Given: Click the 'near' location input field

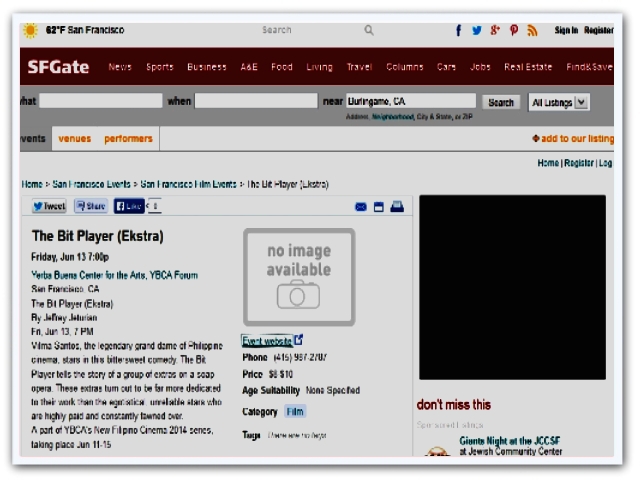Looking at the screenshot, I should point(410,101).
